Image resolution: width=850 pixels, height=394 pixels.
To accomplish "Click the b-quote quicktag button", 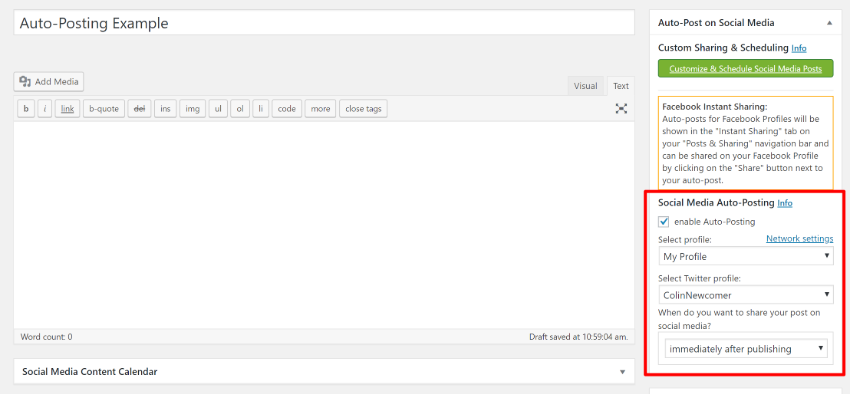I will (104, 109).
